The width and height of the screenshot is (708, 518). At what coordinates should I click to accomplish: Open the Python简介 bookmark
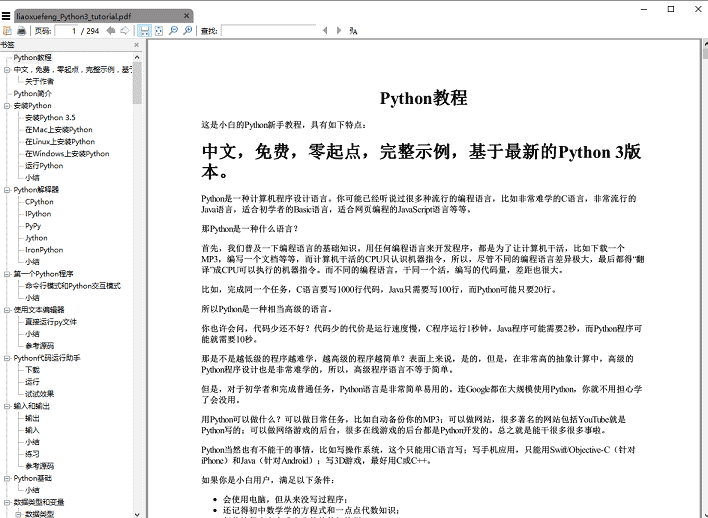33,93
